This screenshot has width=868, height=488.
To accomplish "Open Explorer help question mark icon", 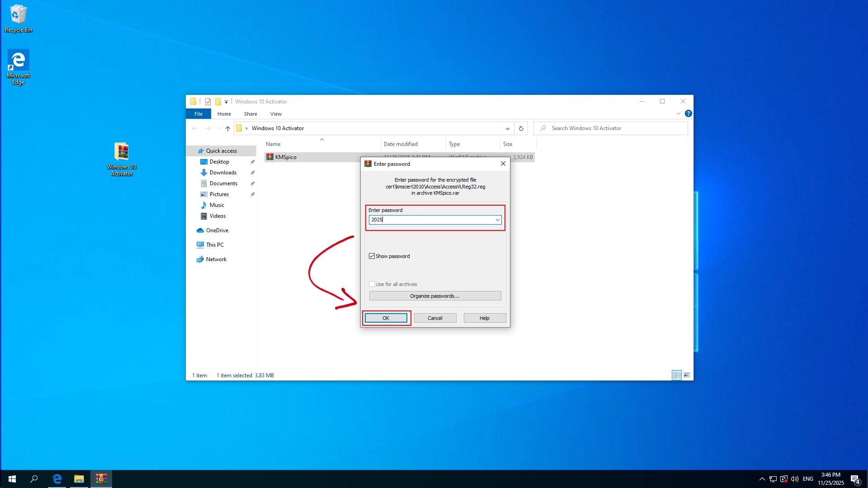I will point(688,114).
